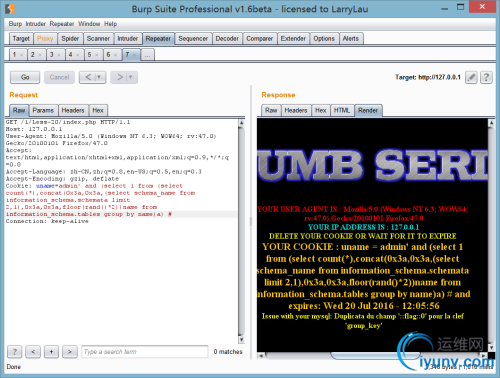This screenshot has width=500, height=378.
Task: Click Connection: keep-alive line
Action: pos(47,221)
